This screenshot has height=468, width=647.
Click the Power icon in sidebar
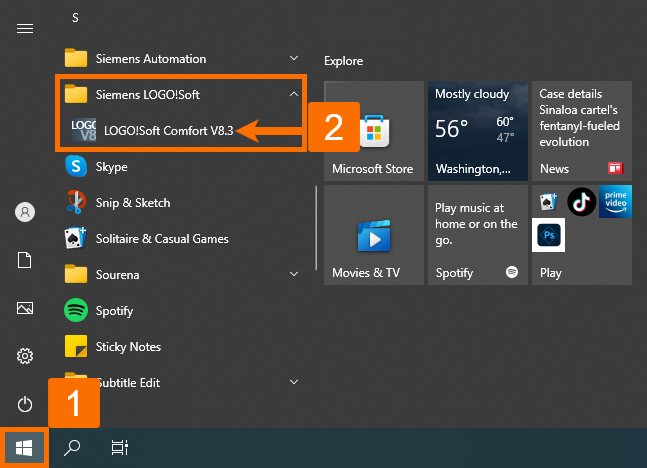pyautogui.click(x=25, y=404)
